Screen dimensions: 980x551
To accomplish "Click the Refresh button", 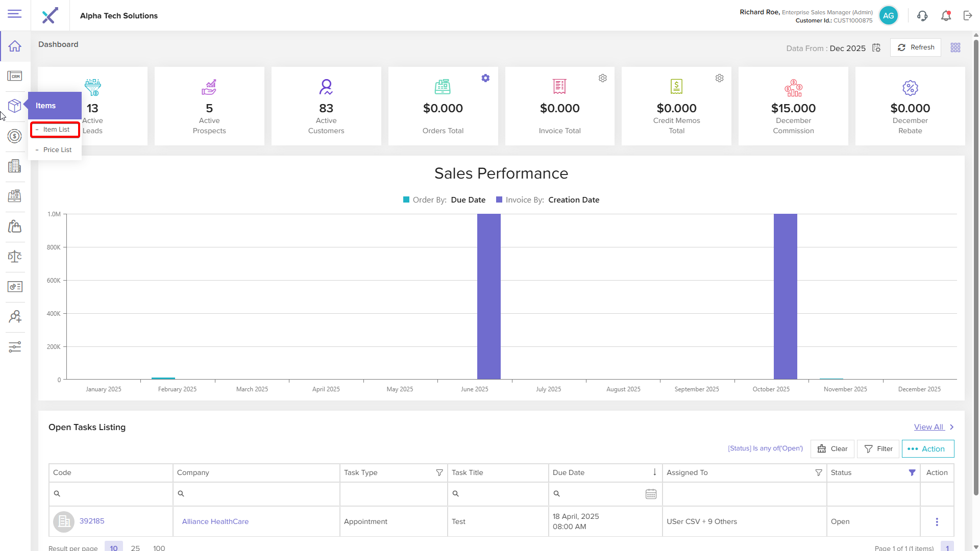I will [916, 47].
